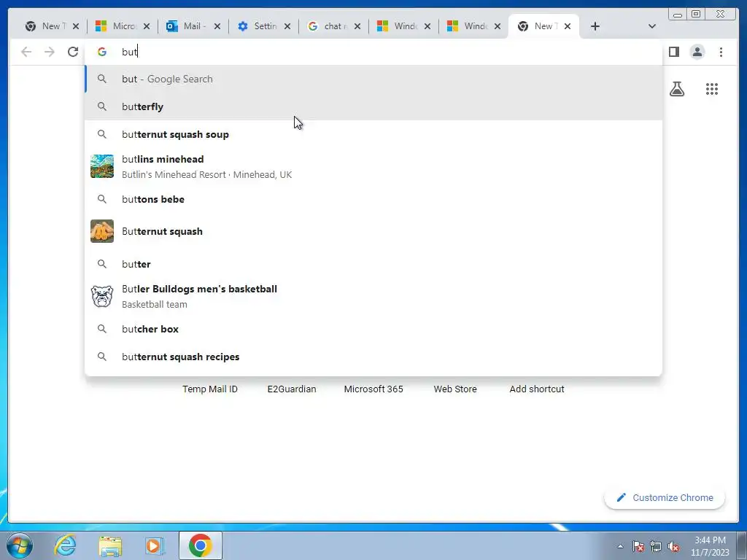The width and height of the screenshot is (747, 560).
Task: Close the Mail tab
Action: (x=217, y=26)
